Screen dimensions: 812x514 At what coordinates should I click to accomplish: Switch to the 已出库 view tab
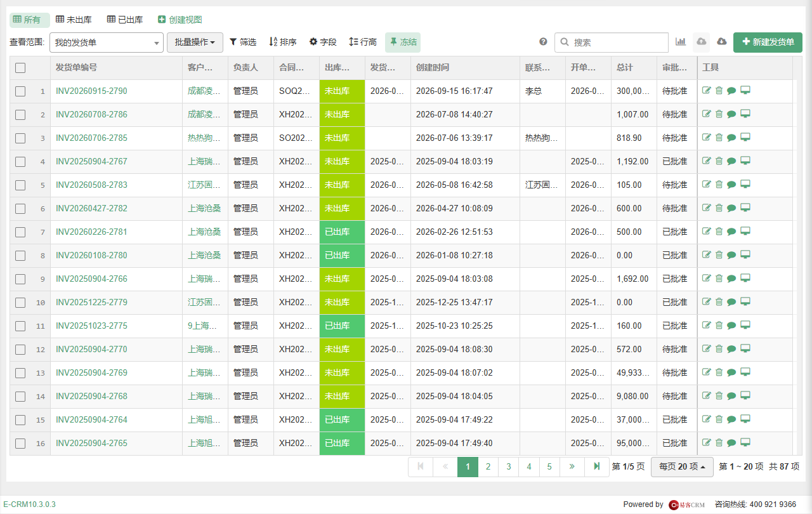point(125,20)
